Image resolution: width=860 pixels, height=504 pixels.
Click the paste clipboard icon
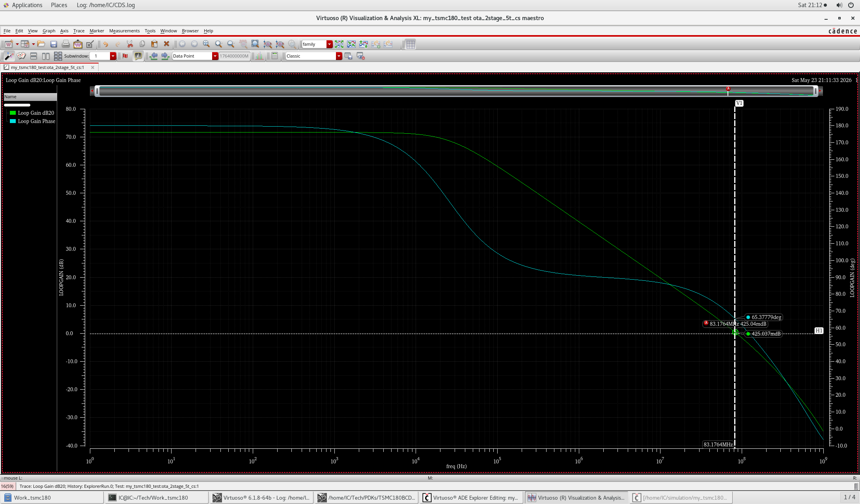pyautogui.click(x=154, y=44)
